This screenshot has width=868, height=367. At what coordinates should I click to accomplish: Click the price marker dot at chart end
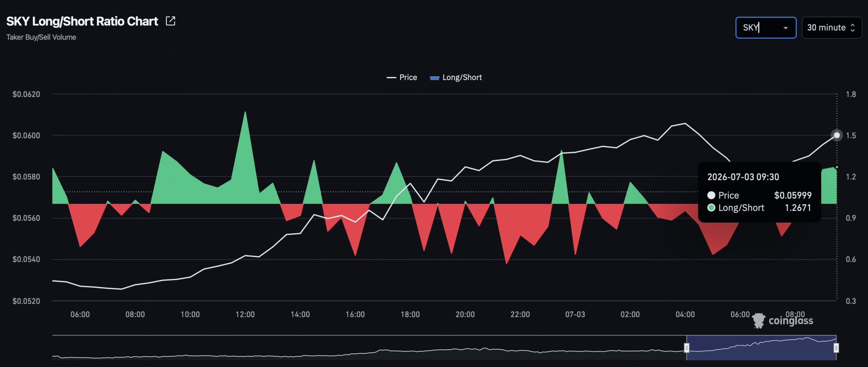pyautogui.click(x=837, y=135)
